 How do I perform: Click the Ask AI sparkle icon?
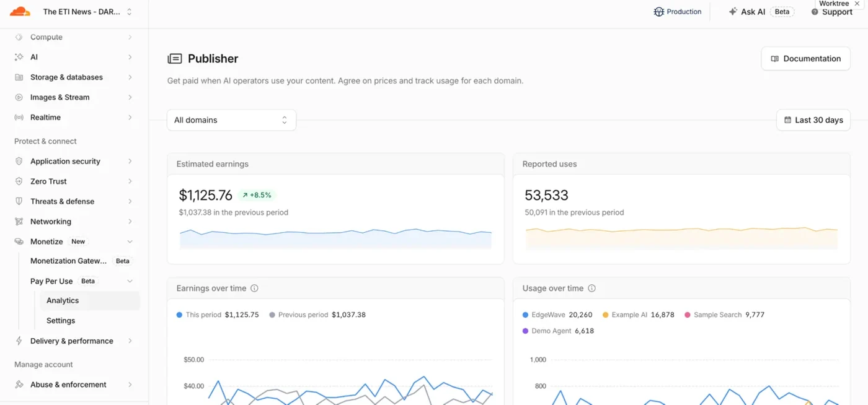pyautogui.click(x=732, y=12)
